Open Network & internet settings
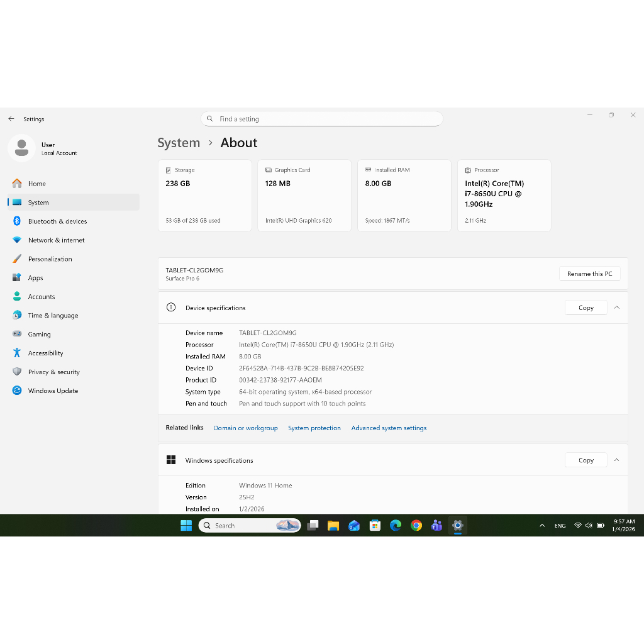 [56, 240]
